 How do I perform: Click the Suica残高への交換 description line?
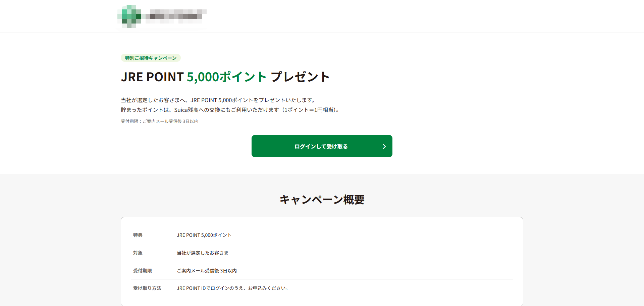coord(231,110)
